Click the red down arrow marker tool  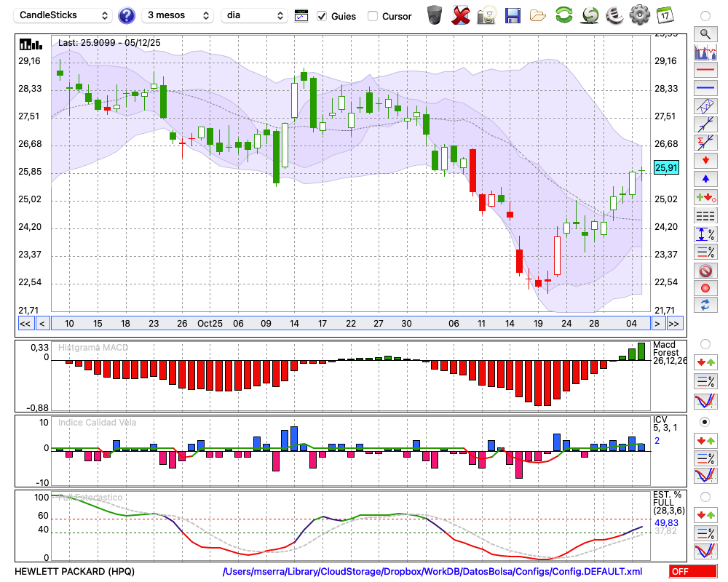705,161
